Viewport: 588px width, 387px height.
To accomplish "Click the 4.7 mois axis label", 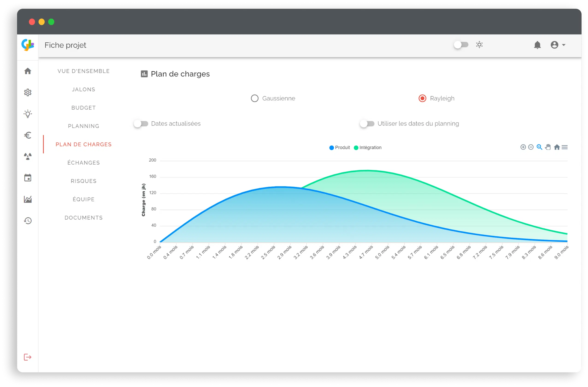I will 366,252.
